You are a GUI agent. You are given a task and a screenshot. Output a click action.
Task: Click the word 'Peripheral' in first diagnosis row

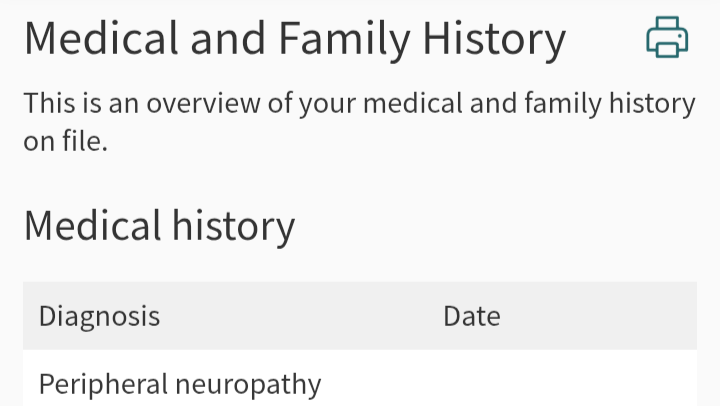tap(104, 384)
